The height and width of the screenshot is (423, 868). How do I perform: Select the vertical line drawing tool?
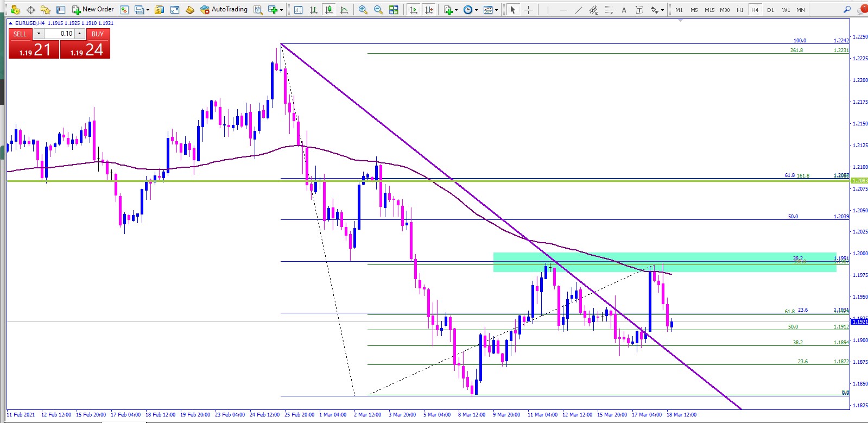548,9
